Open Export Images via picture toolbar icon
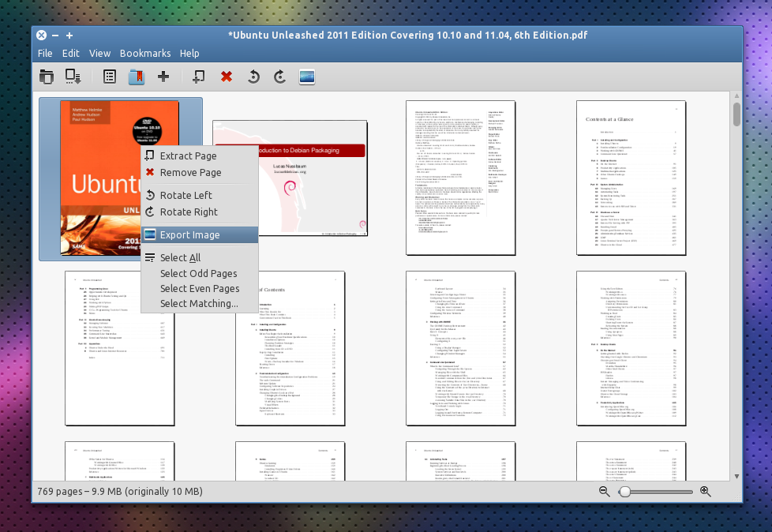Image resolution: width=772 pixels, height=532 pixels. [x=306, y=76]
